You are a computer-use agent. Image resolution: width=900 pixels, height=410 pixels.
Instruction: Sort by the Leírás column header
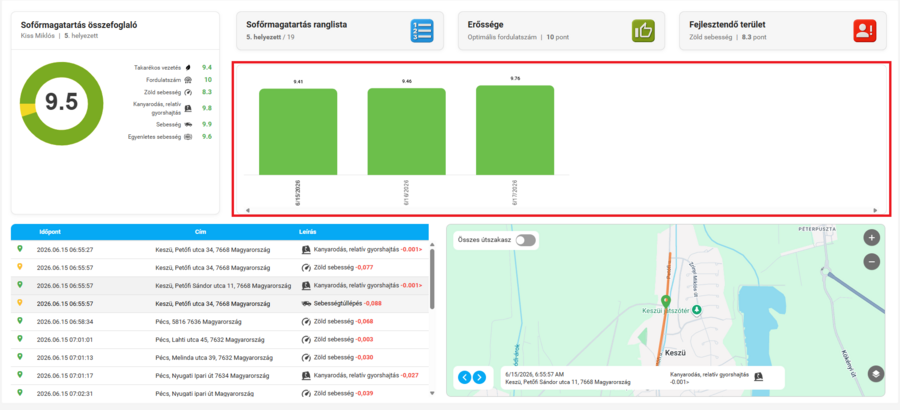301,232
